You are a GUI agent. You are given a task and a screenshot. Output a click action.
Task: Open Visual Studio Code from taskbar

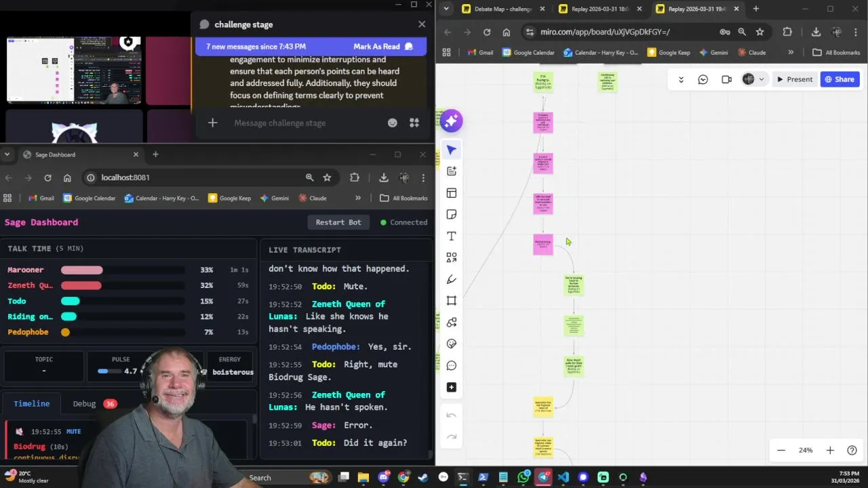click(x=563, y=477)
